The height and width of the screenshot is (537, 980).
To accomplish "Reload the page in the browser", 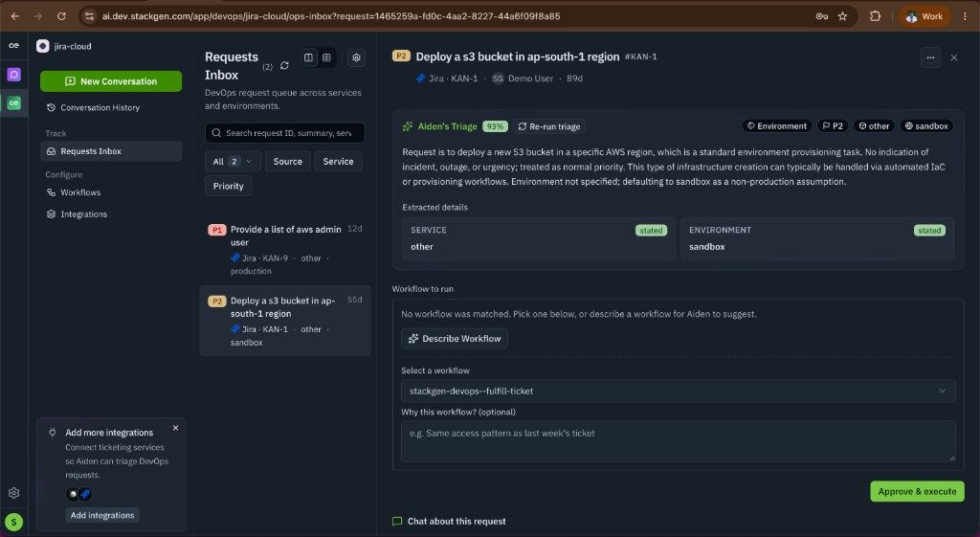I will (61, 16).
